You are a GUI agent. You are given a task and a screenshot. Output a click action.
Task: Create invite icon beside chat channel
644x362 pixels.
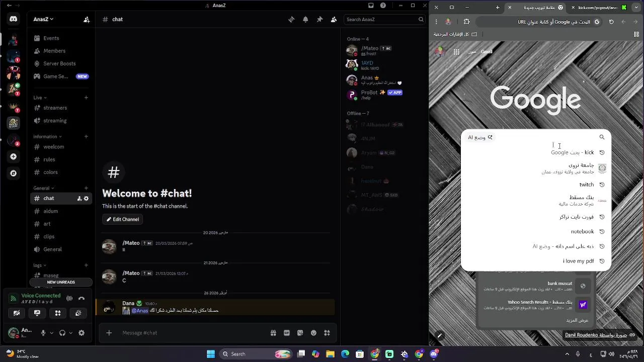(79, 199)
